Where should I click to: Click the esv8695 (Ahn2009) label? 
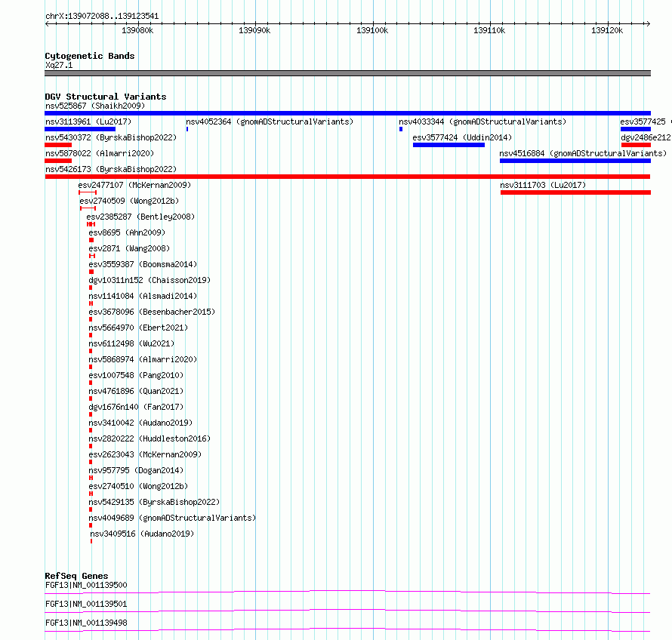pyautogui.click(x=127, y=232)
